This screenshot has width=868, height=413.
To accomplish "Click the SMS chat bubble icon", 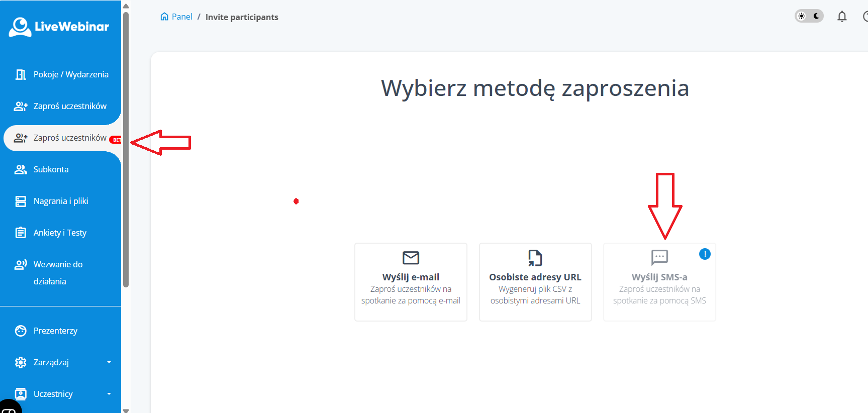I will 659,257.
